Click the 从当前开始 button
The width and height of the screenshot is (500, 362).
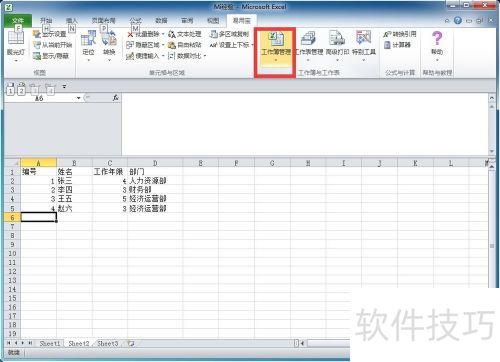[x=53, y=45]
